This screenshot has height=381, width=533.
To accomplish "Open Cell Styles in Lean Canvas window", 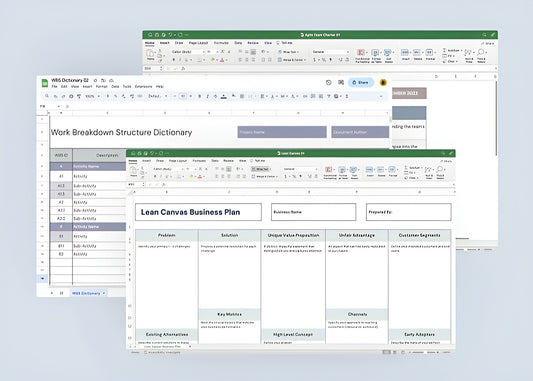I will (354, 173).
